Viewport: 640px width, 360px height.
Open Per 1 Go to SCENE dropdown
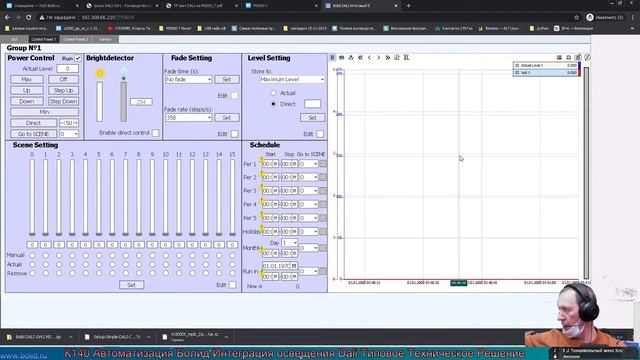tap(308, 164)
